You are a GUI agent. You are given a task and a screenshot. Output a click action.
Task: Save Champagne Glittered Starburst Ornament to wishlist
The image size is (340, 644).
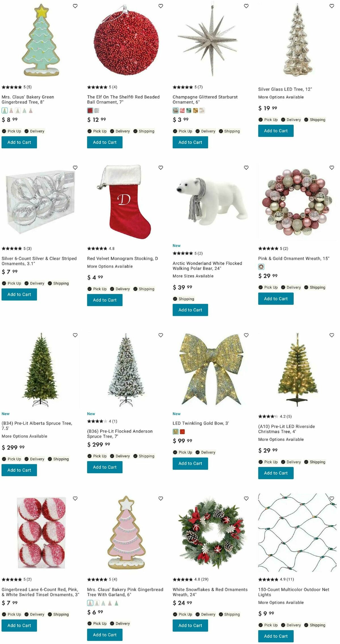coord(246,6)
